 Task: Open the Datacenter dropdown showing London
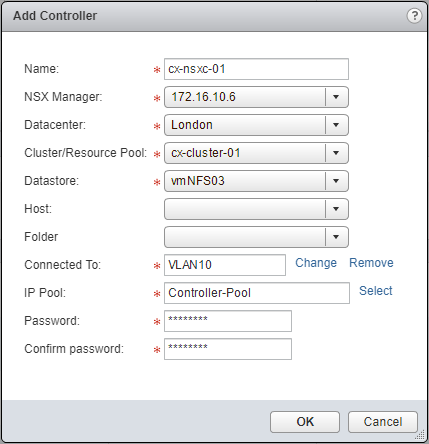click(x=256, y=125)
